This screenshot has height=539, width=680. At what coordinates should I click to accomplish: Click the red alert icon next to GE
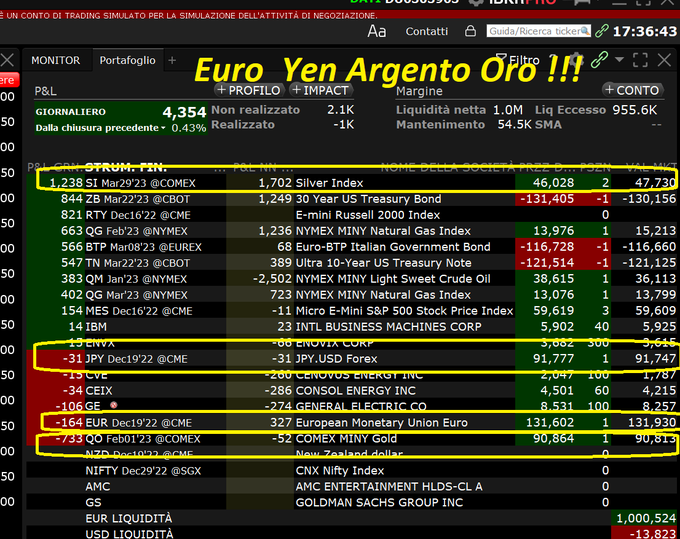click(x=114, y=405)
